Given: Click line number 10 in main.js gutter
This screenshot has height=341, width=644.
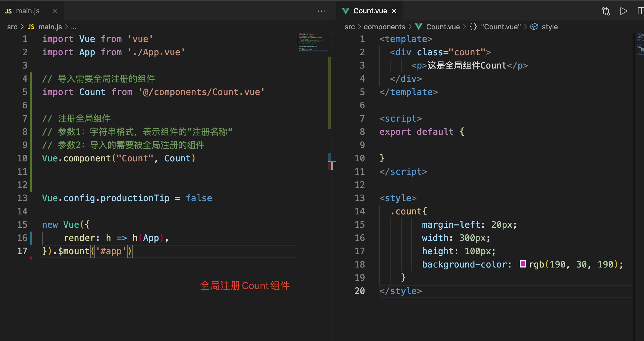Looking at the screenshot, I should coord(22,158).
